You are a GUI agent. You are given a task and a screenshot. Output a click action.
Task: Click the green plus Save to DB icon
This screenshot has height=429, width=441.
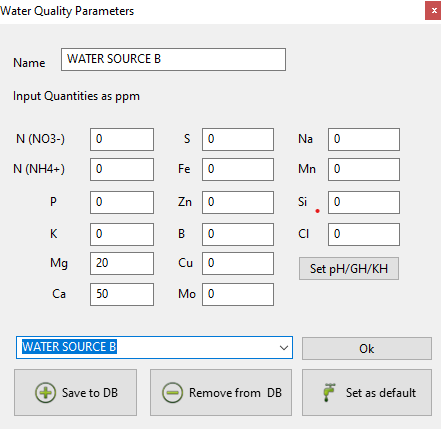(x=45, y=392)
